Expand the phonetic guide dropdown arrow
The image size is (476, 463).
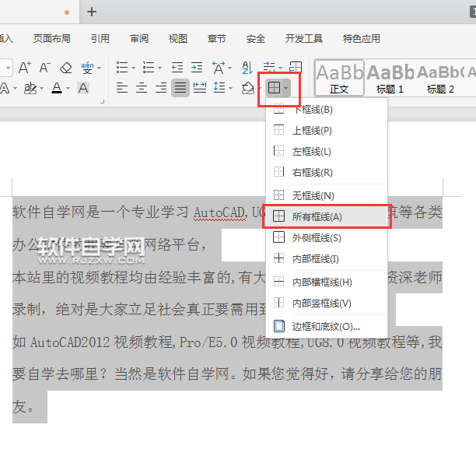(x=99, y=68)
